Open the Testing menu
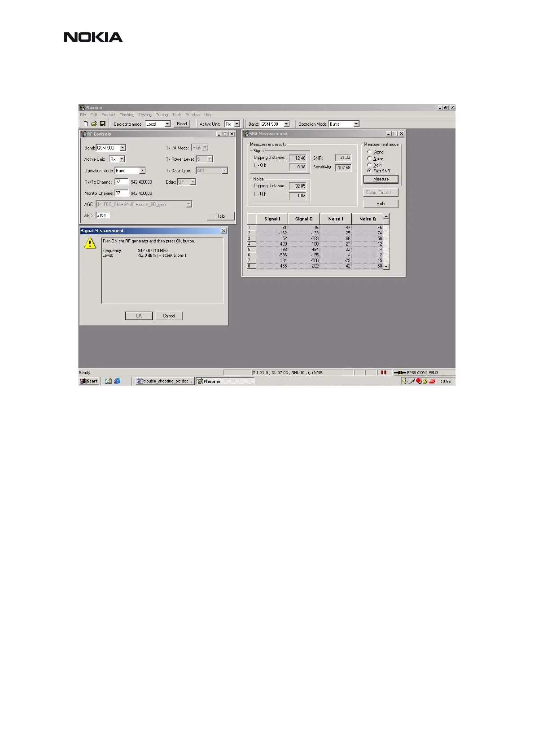The height and width of the screenshot is (756, 534). 145,115
